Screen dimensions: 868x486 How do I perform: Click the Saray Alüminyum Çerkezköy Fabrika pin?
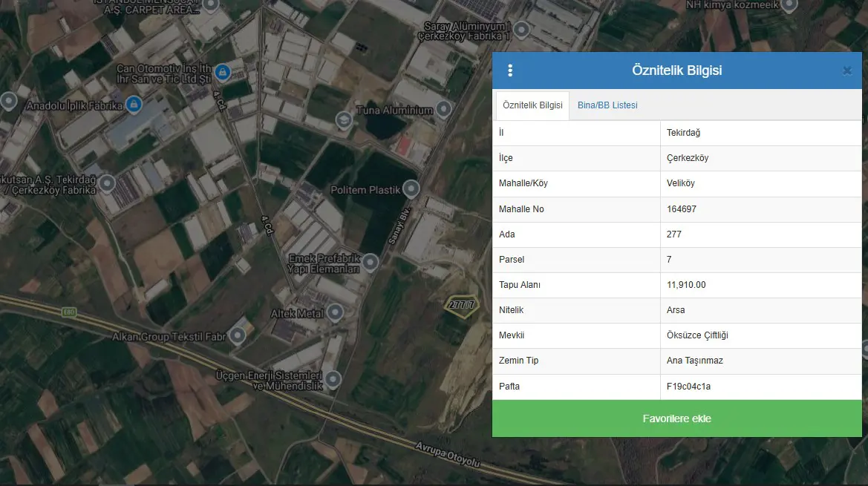pyautogui.click(x=521, y=29)
